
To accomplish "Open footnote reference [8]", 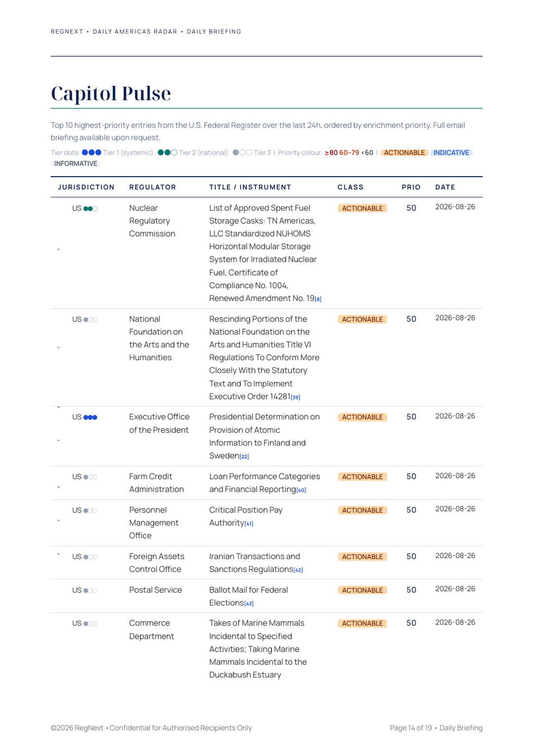I will tap(318, 299).
